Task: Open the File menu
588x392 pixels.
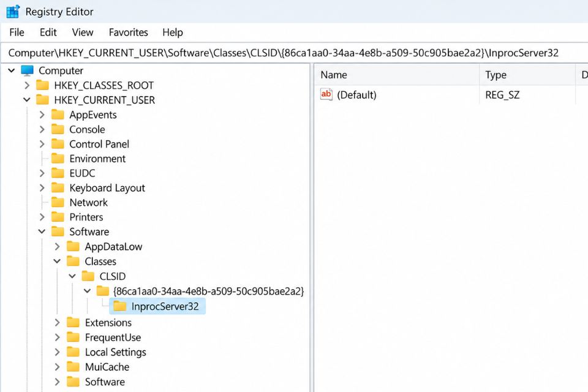Action: tap(17, 32)
